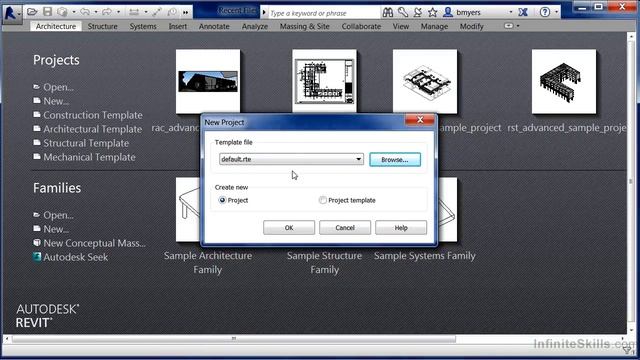
Task: Open the Construction Template link
Action: (93, 115)
